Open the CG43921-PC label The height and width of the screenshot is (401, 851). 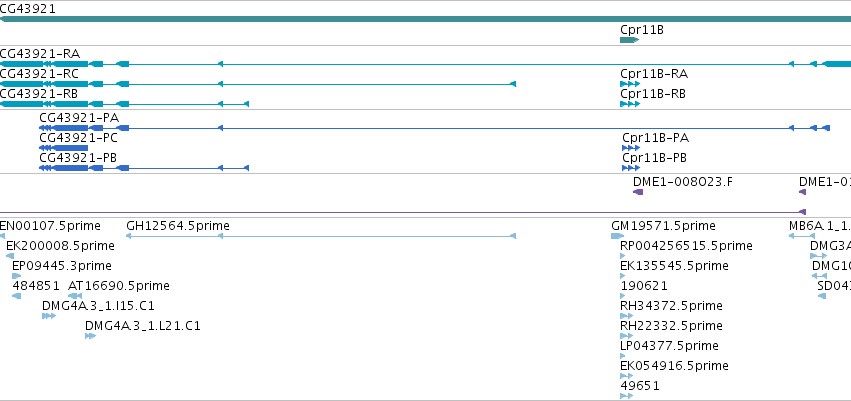[79, 137]
